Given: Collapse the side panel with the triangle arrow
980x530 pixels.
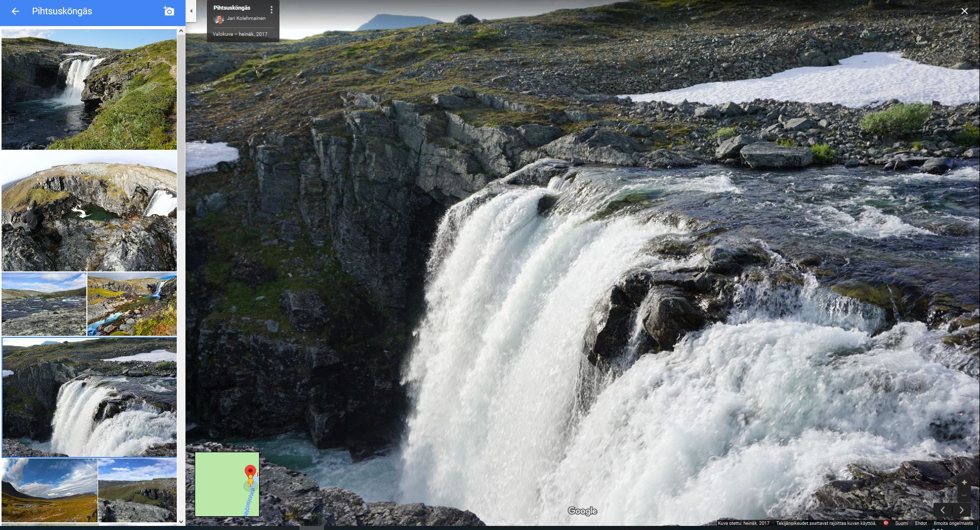Looking at the screenshot, I should [191, 11].
